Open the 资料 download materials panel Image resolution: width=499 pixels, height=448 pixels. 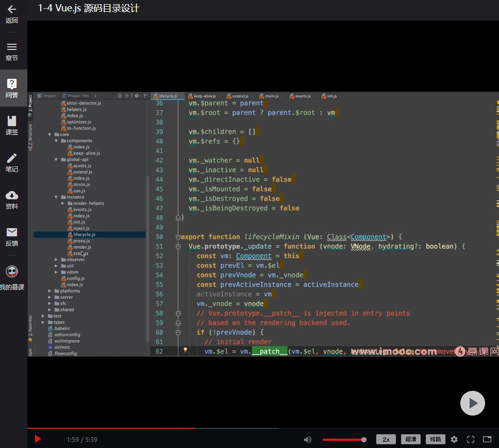12,200
